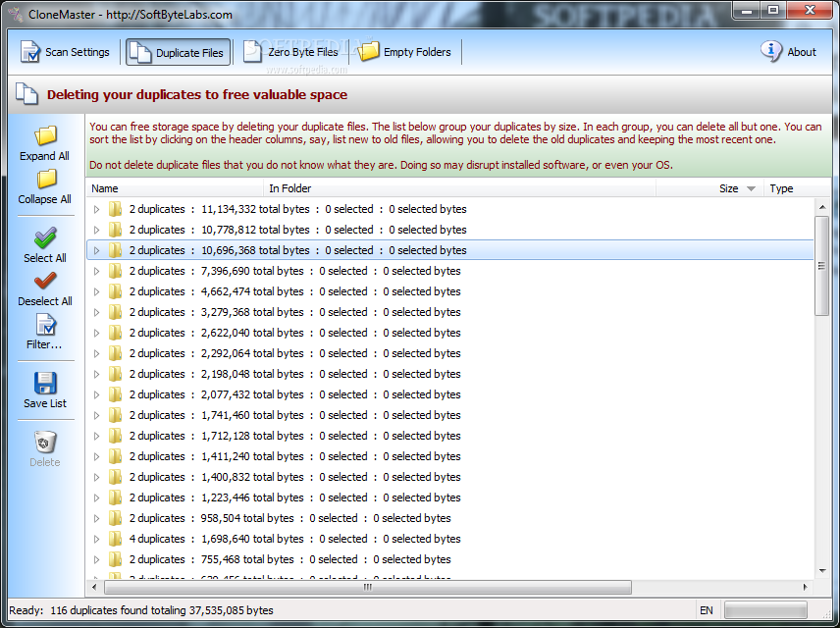
Task: Click folder icon of 1,411,240 bytes group
Action: point(115,456)
